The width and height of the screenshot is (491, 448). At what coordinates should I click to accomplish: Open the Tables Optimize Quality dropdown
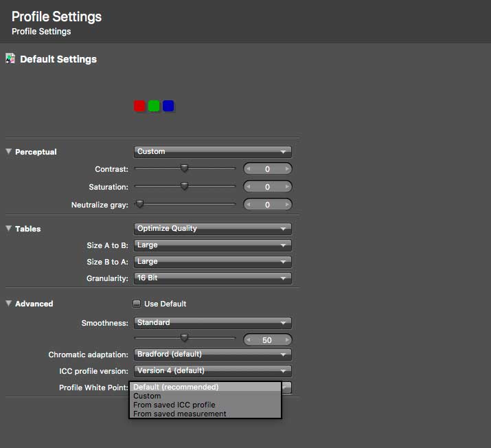pyautogui.click(x=213, y=228)
